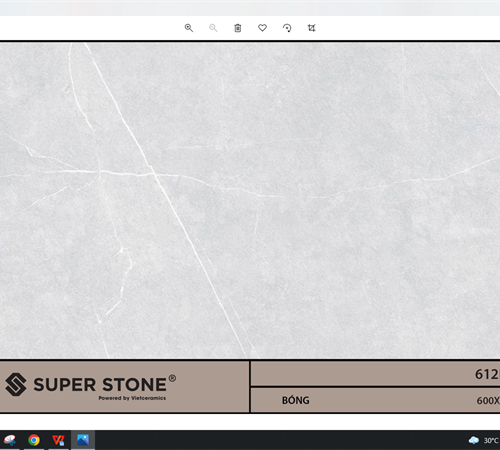Open the first taskbar disc icon

(9, 440)
